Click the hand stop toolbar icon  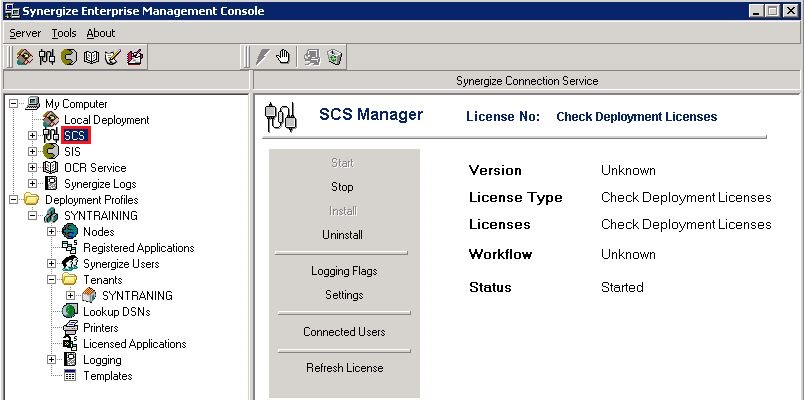pyautogui.click(x=283, y=57)
